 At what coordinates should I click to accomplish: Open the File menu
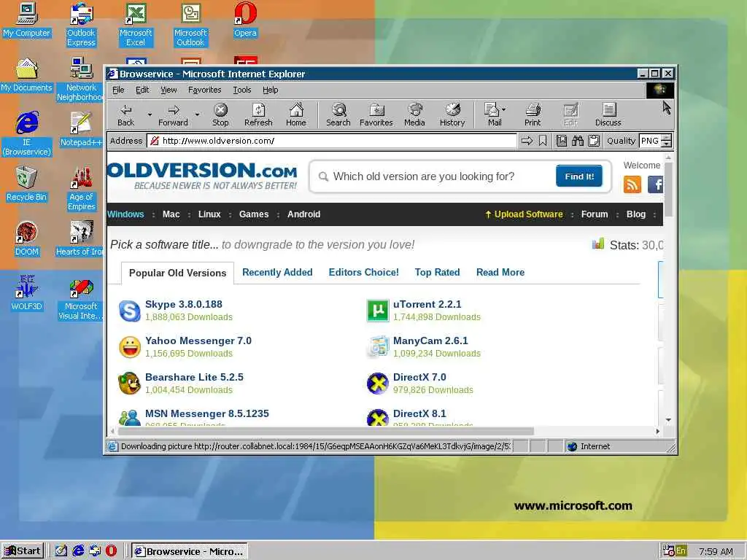point(118,90)
